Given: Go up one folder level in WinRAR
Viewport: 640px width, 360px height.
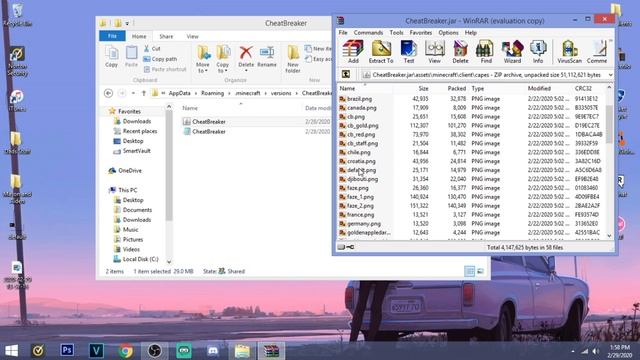Looking at the screenshot, I should 346,74.
